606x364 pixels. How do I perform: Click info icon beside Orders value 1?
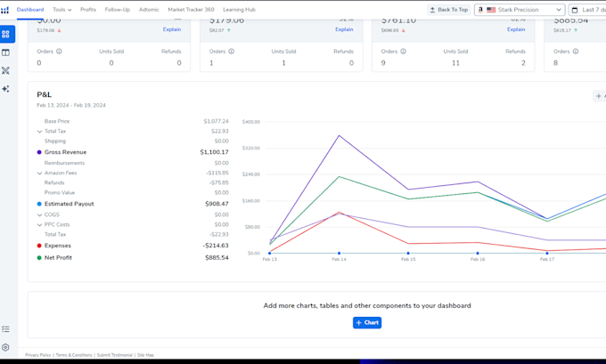[x=232, y=52]
